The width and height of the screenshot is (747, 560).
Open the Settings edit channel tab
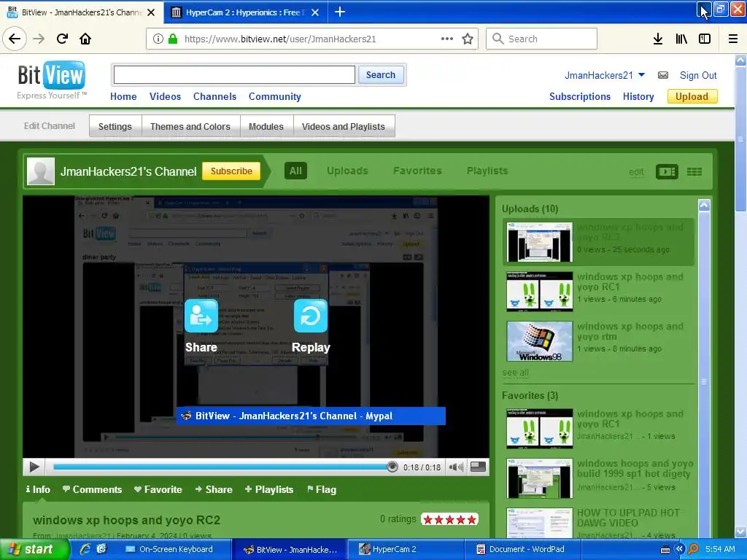pos(115,126)
